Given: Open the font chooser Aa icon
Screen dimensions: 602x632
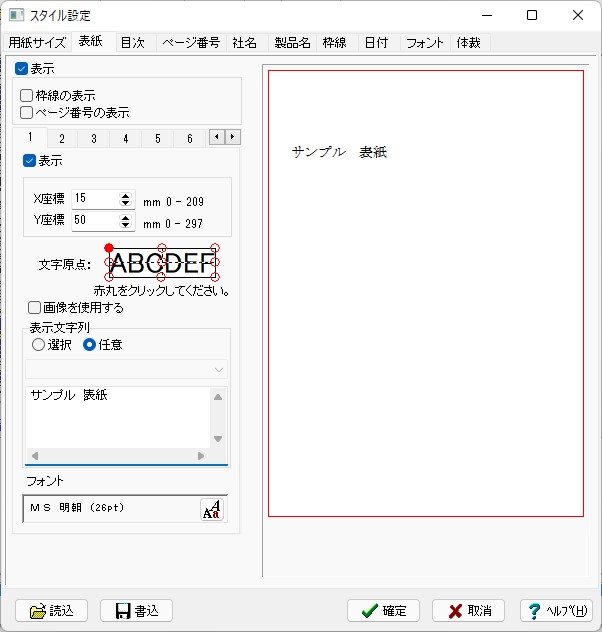Looking at the screenshot, I should tap(212, 509).
